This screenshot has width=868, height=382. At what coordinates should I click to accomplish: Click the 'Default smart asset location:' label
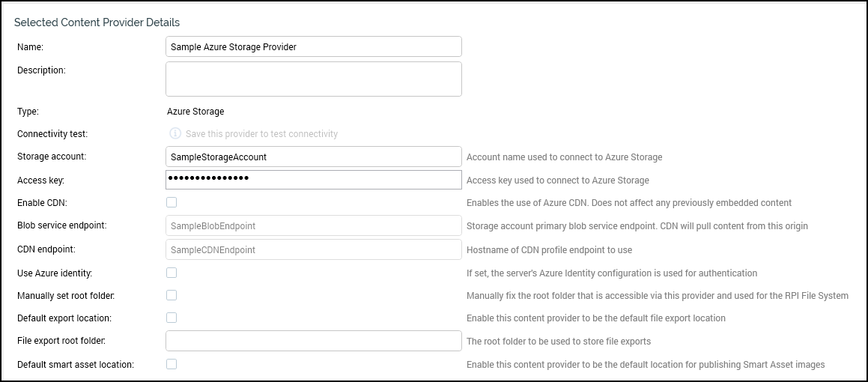[75, 365]
